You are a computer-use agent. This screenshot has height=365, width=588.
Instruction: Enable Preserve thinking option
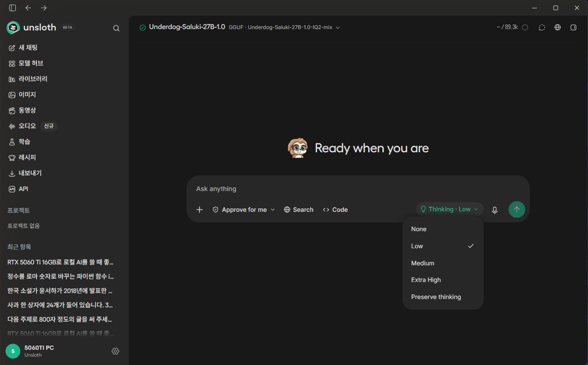pos(443,297)
